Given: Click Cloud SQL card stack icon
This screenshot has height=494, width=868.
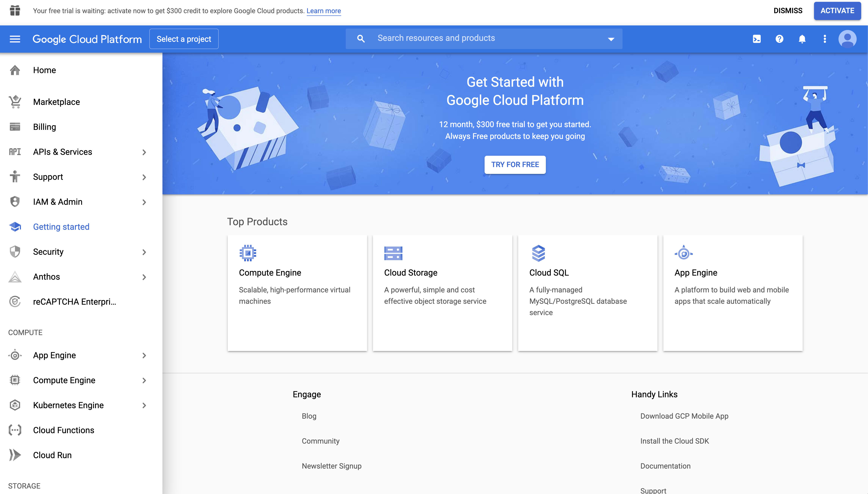Looking at the screenshot, I should point(538,253).
